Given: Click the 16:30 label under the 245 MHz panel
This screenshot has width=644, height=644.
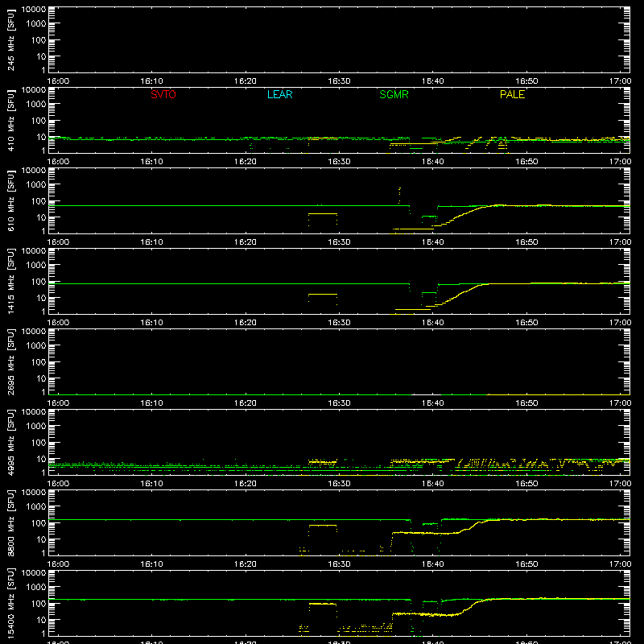Looking at the screenshot, I should [x=339, y=81].
